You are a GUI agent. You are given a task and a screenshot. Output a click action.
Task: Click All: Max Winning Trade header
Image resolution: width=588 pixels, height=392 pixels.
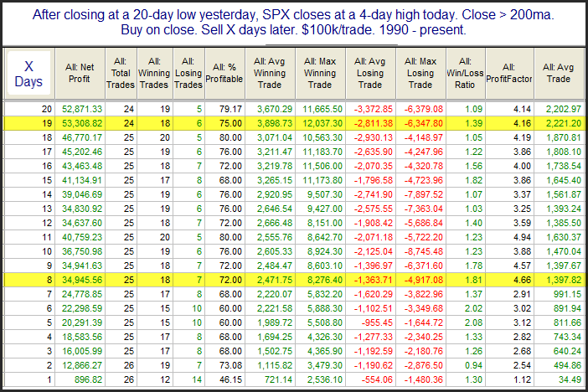tap(320, 73)
